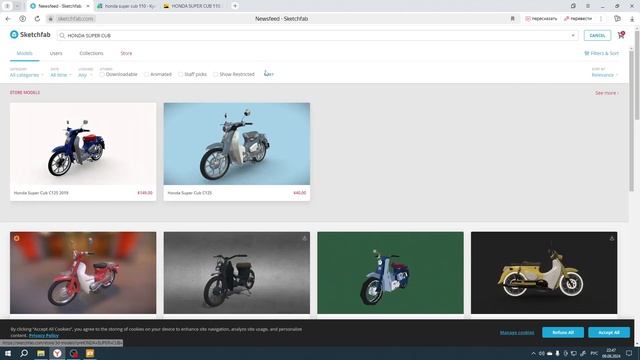This screenshot has width=640, height=360.
Task: Open the grey Honda Super Cub C125 thumbnail on blue background
Action: coord(237,144)
